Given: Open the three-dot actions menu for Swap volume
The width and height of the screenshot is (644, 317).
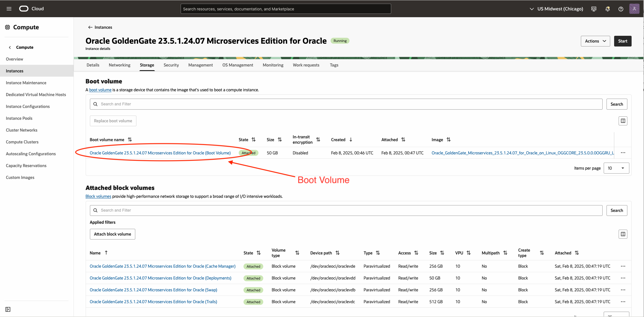Looking at the screenshot, I should [623, 290].
